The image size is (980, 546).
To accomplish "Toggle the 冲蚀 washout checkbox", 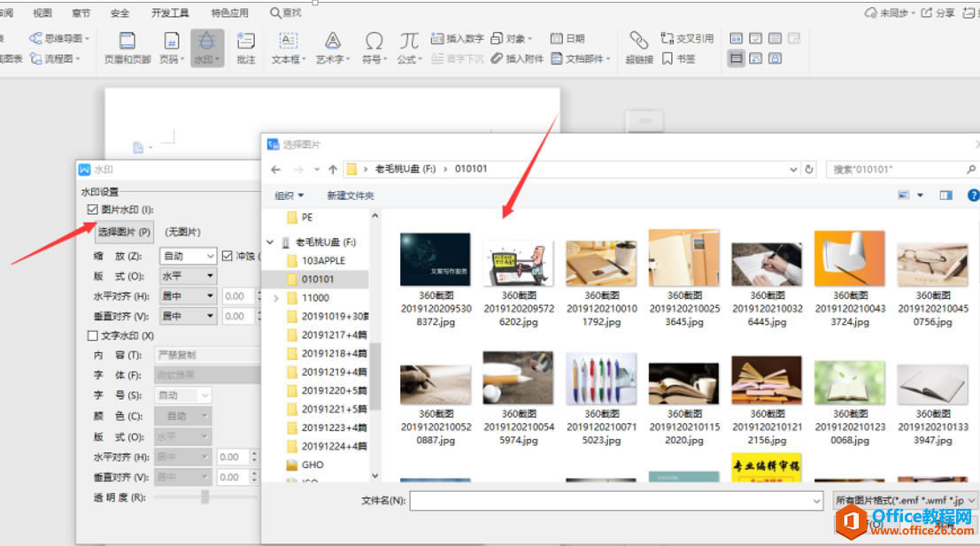I will pyautogui.click(x=227, y=256).
